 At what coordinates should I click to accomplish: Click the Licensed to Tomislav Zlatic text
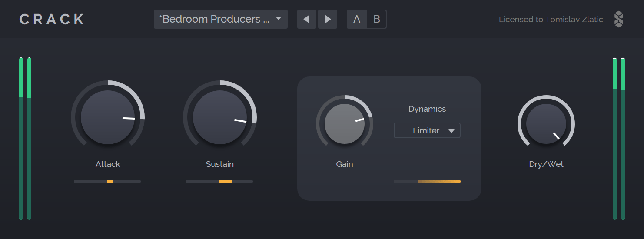(x=551, y=20)
